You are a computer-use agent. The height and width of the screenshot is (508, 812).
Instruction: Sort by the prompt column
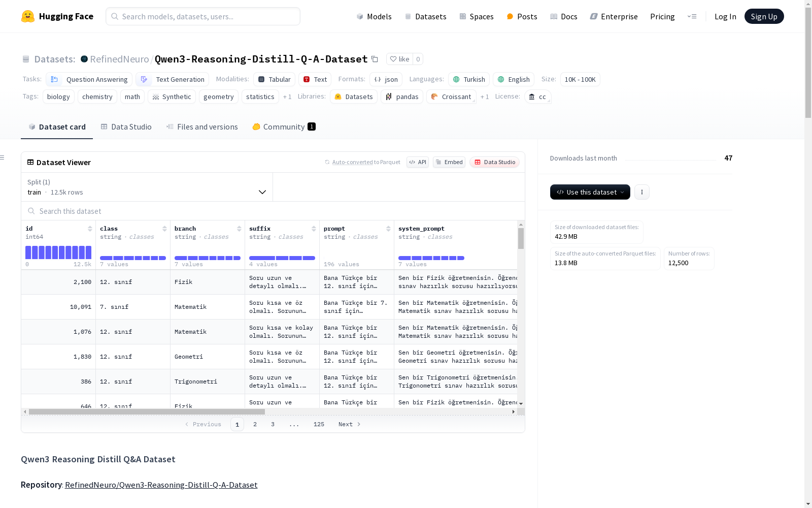[x=388, y=229]
